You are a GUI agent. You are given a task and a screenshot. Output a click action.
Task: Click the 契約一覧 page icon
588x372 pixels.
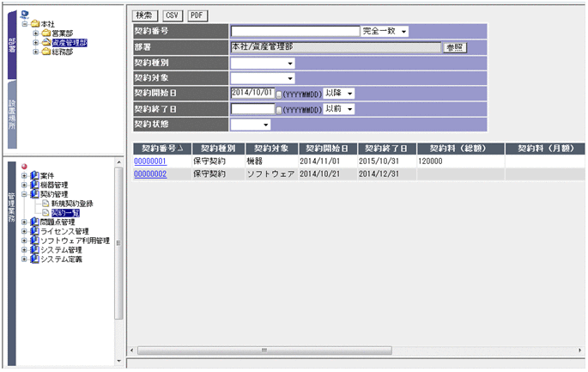pos(45,213)
